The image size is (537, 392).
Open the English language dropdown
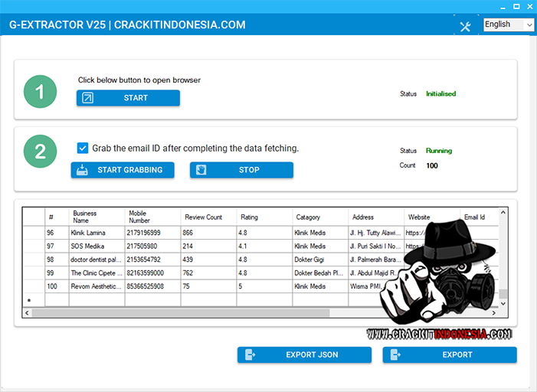pos(508,24)
